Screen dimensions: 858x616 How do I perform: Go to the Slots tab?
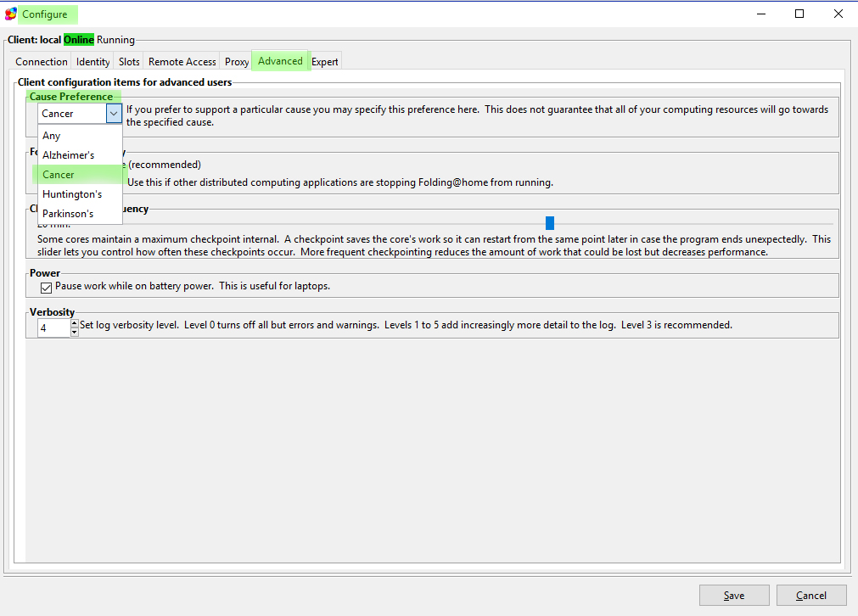[129, 62]
